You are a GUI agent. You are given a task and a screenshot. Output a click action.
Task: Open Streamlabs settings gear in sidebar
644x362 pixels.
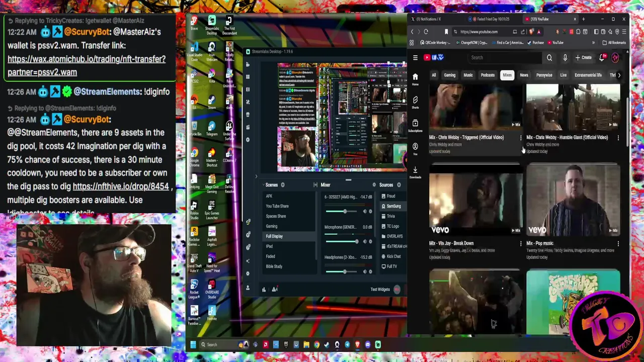click(x=248, y=274)
